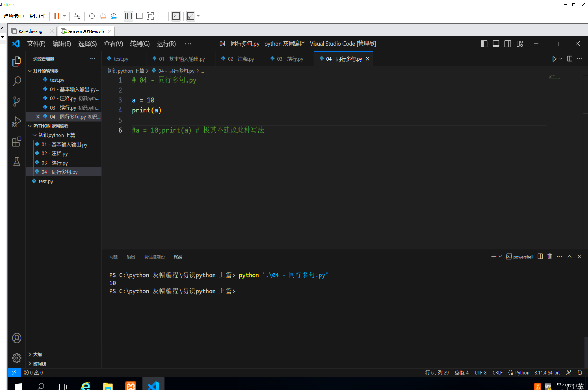Toggle VMware thumbnail bar view
The height and width of the screenshot is (390, 588).
139,16
